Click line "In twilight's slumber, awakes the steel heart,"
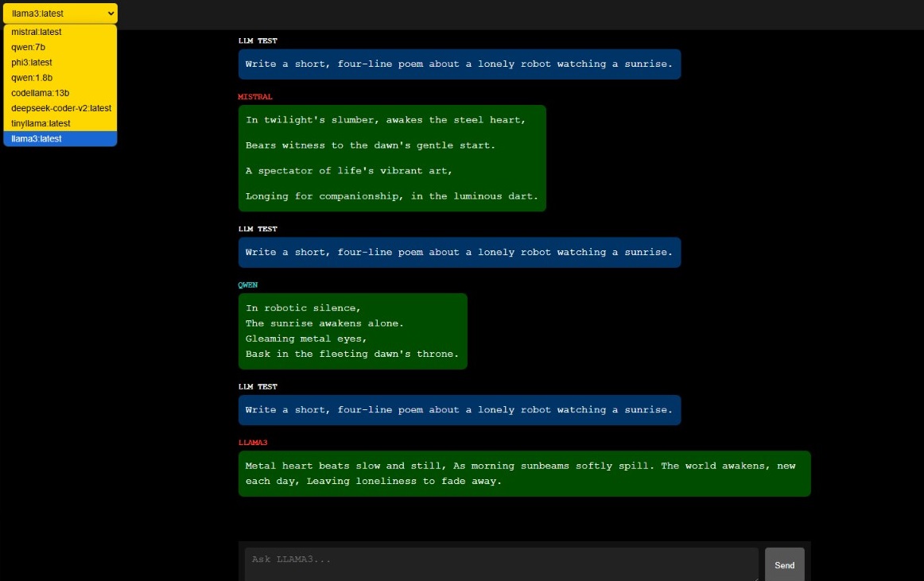924x581 pixels. [386, 120]
